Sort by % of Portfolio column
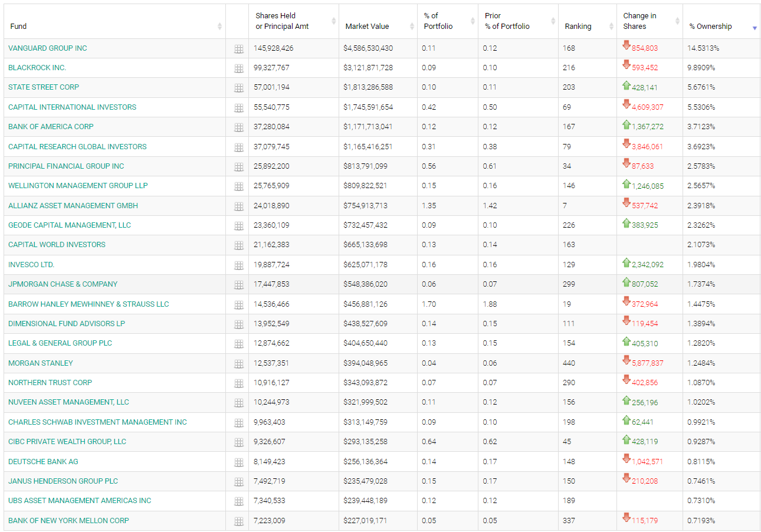Viewport: 761px width, 532px height. (447, 21)
